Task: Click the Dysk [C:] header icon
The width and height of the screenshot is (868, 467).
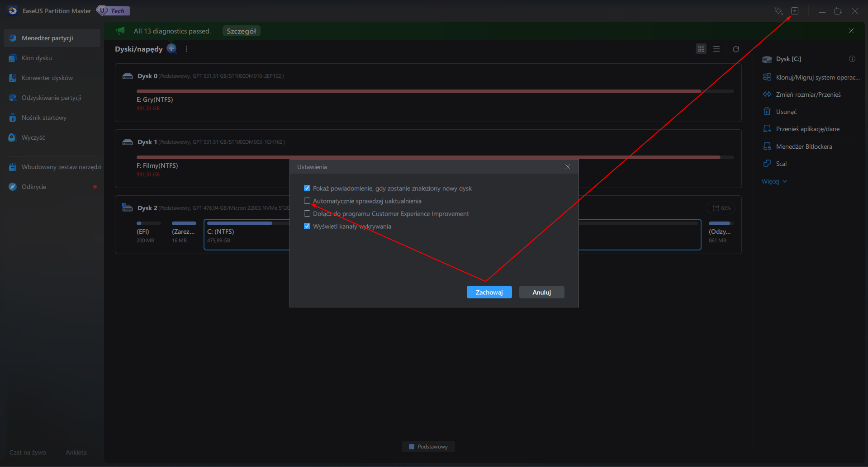Action: 767,59
